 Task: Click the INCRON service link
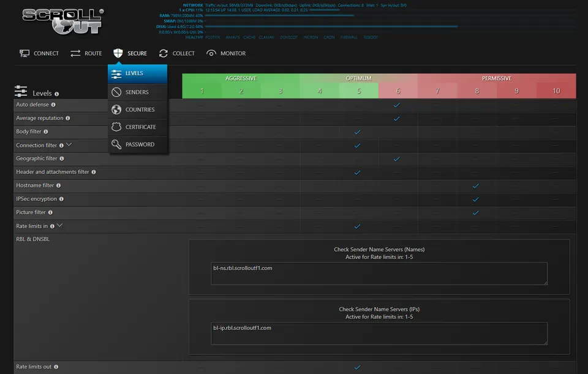pos(311,37)
